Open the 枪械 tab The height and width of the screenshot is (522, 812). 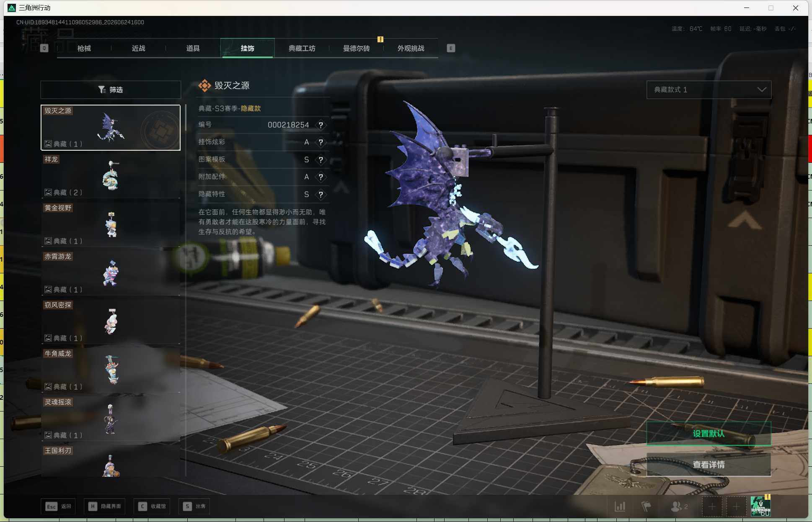click(x=84, y=48)
